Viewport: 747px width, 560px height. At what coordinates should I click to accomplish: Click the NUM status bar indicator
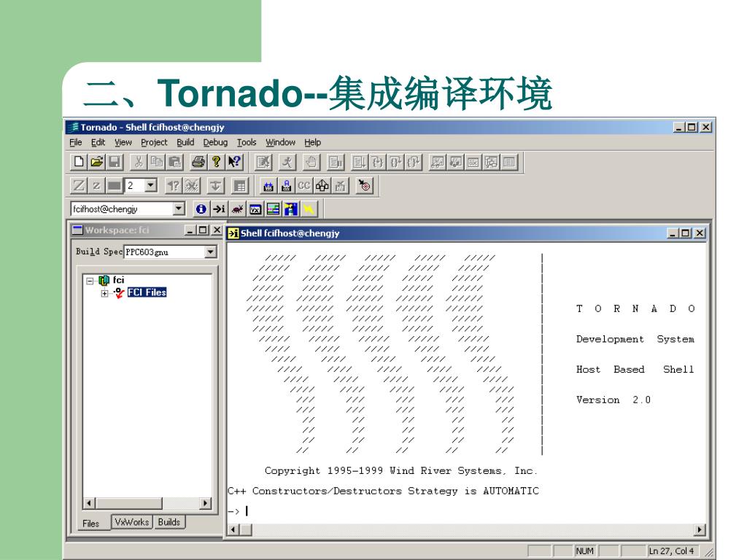[585, 551]
